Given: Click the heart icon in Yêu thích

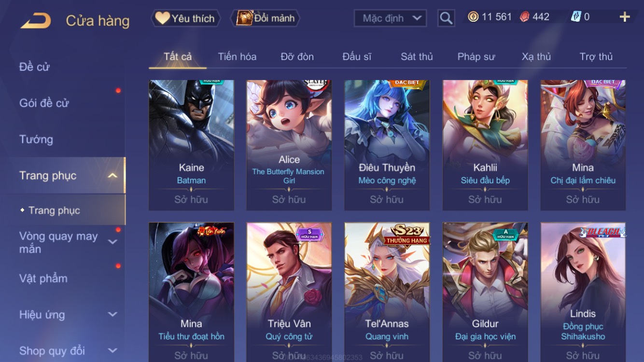Looking at the screenshot, I should click(x=163, y=18).
